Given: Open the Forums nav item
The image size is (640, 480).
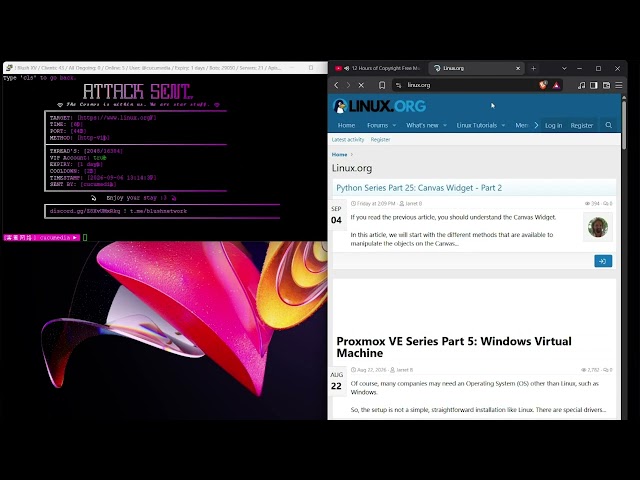Looking at the screenshot, I should click(377, 125).
